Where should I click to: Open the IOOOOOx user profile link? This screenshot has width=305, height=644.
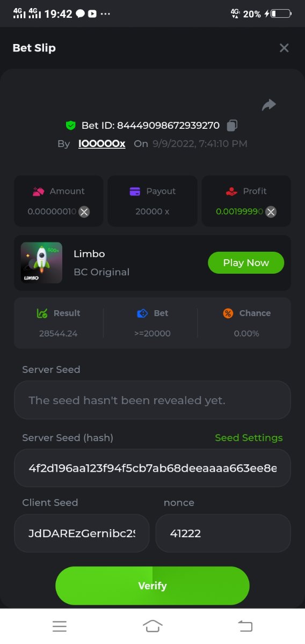point(102,144)
